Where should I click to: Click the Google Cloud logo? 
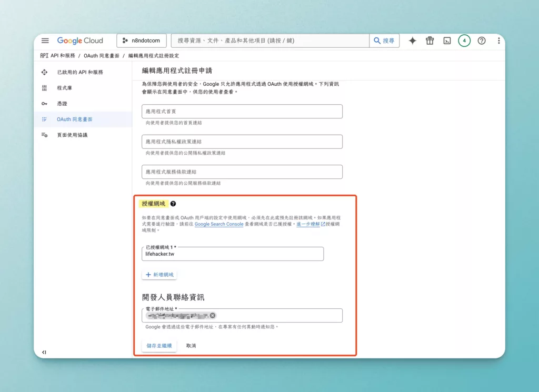[x=80, y=41]
